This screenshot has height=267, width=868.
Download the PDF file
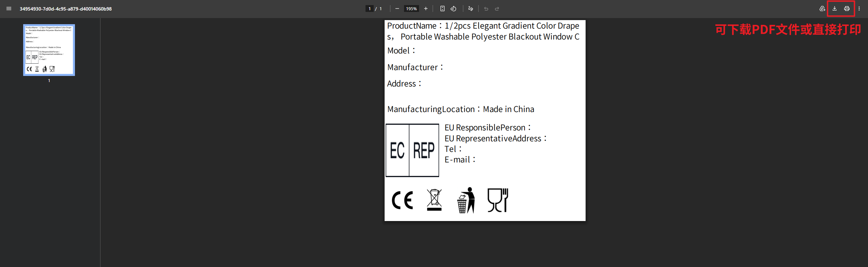(x=835, y=9)
